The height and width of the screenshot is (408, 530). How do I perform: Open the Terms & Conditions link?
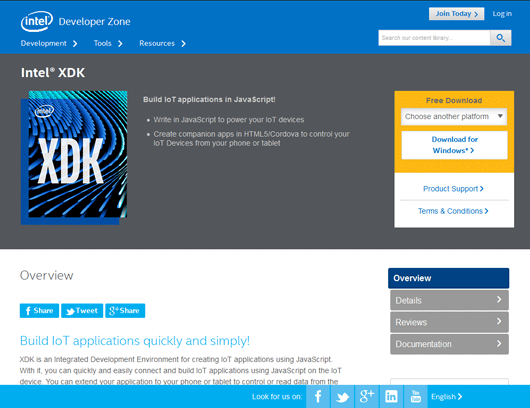(453, 211)
